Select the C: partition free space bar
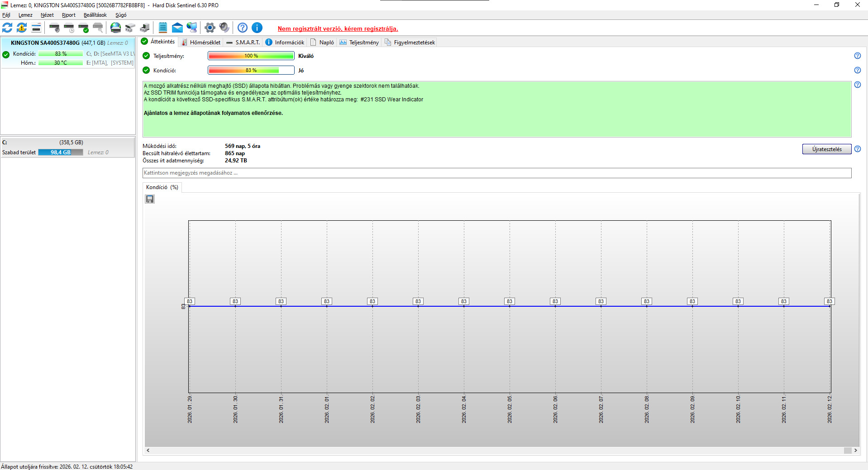The image size is (868, 470). click(61, 152)
